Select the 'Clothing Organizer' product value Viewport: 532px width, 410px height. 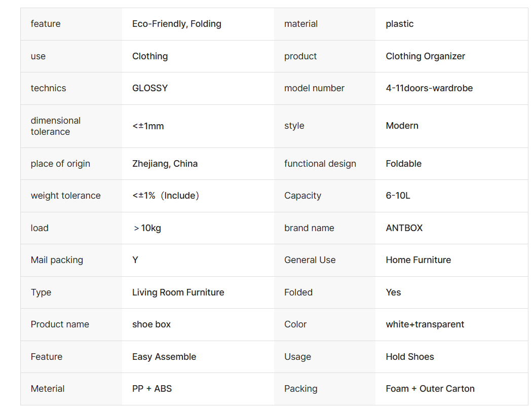click(x=425, y=56)
